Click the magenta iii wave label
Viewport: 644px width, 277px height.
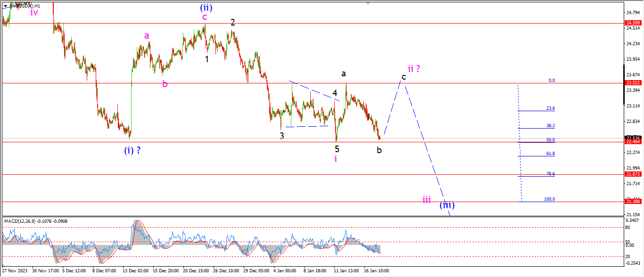click(426, 200)
